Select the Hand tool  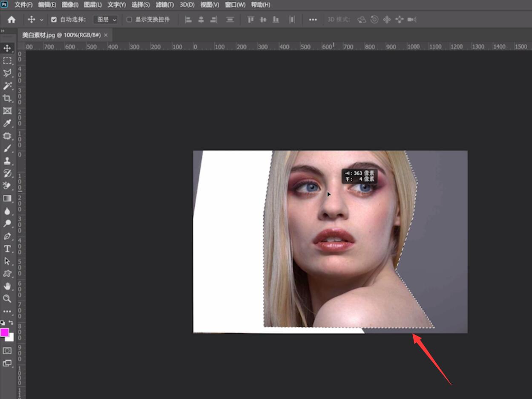(7, 286)
